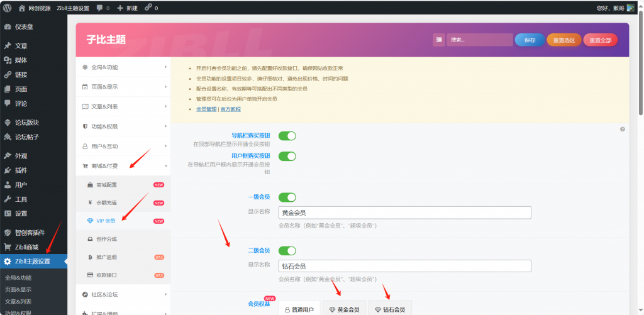
Task: Click the red 重置全部 button
Action: [600, 40]
